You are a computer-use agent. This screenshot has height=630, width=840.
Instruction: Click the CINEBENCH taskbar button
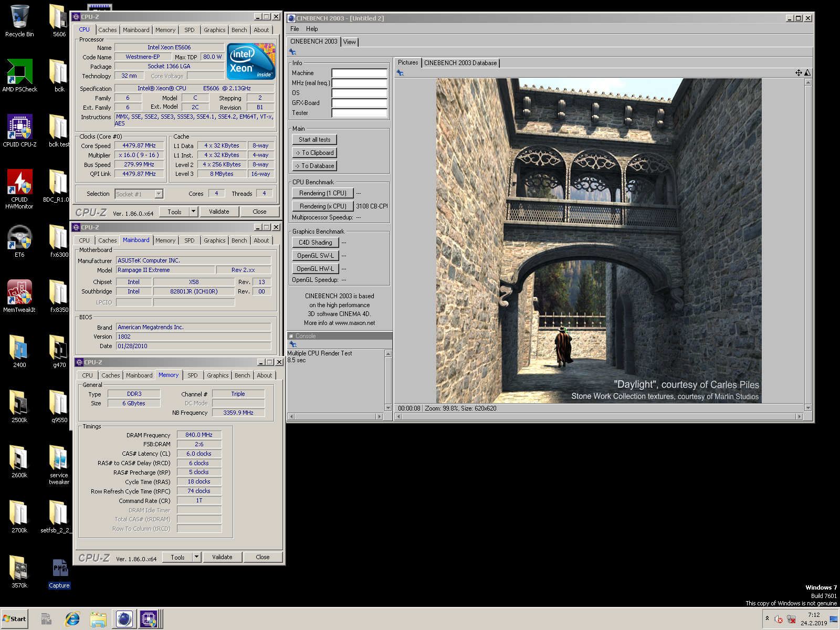click(124, 619)
